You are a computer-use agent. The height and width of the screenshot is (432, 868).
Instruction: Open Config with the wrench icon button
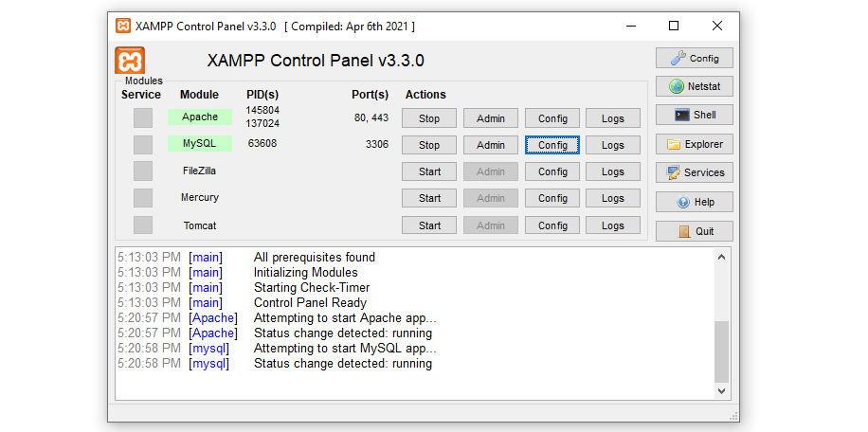pyautogui.click(x=695, y=58)
